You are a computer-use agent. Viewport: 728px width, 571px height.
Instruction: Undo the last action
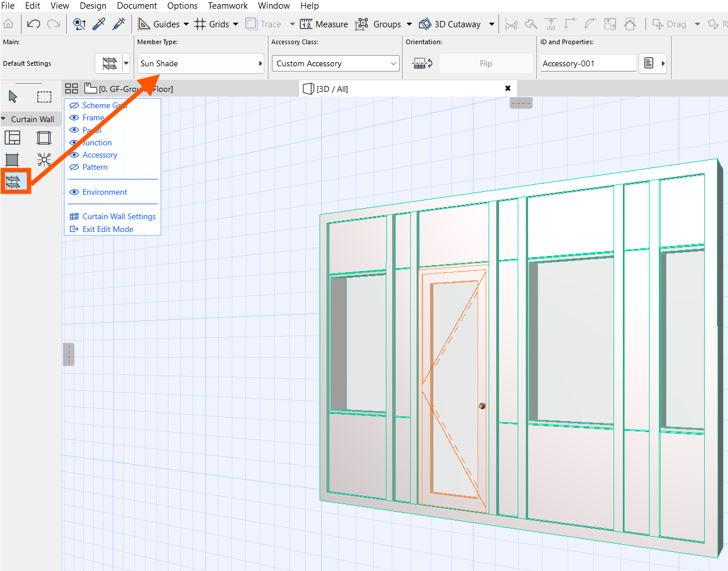[34, 24]
